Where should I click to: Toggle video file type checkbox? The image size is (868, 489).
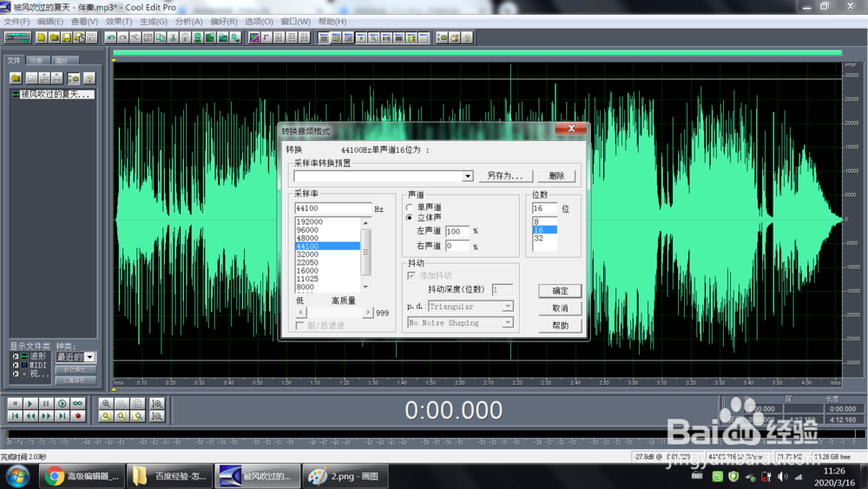point(16,374)
